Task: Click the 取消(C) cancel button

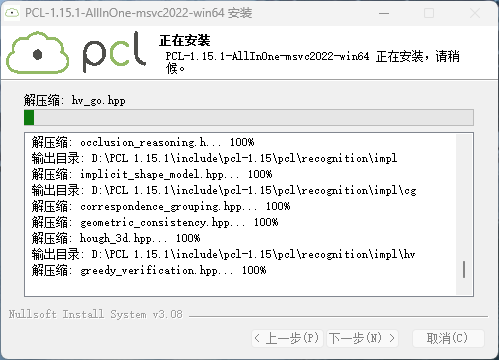Action: (x=448, y=338)
